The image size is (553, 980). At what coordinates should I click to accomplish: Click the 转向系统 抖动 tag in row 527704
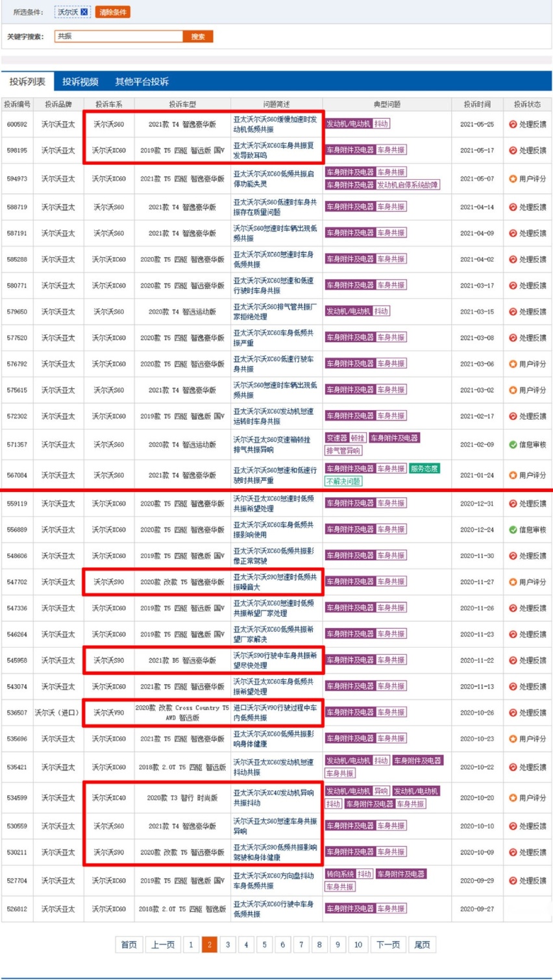(349, 874)
